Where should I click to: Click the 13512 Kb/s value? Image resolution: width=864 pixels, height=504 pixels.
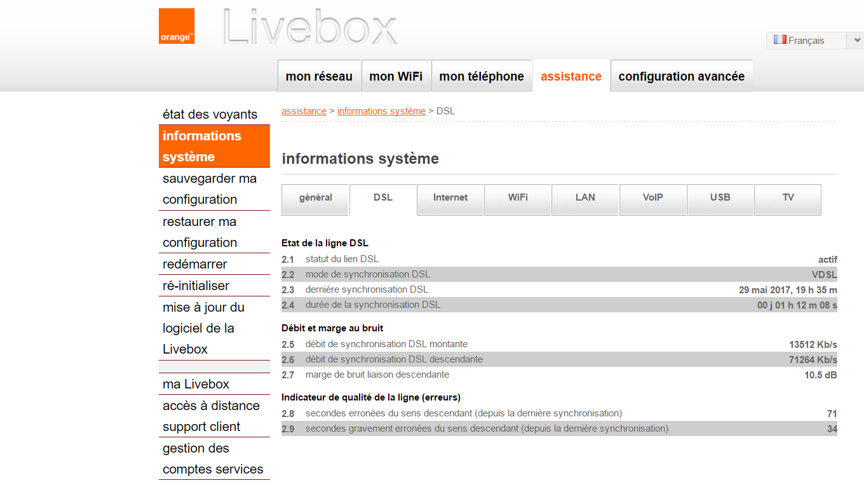(x=813, y=345)
